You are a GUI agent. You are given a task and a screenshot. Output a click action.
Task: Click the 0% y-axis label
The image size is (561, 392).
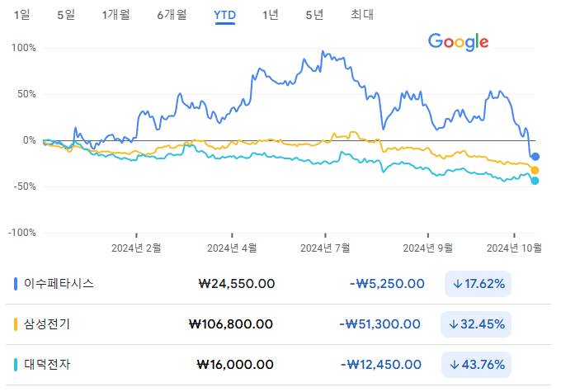(x=30, y=140)
